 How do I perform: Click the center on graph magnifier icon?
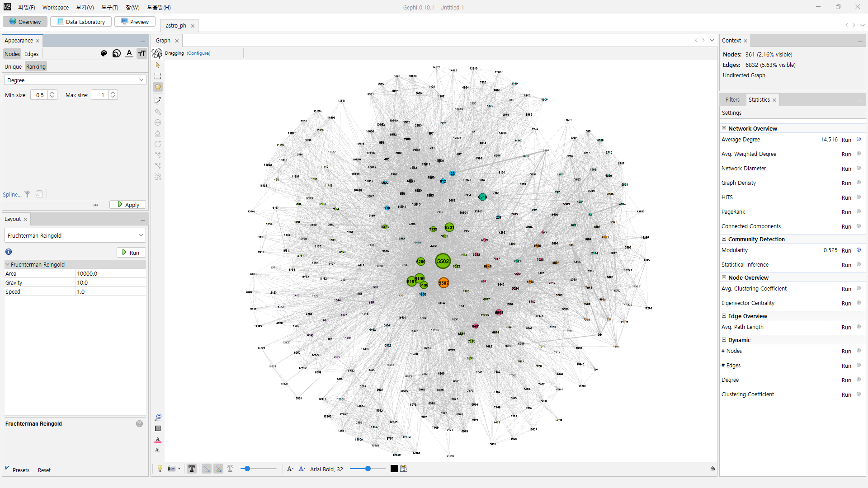click(158, 417)
